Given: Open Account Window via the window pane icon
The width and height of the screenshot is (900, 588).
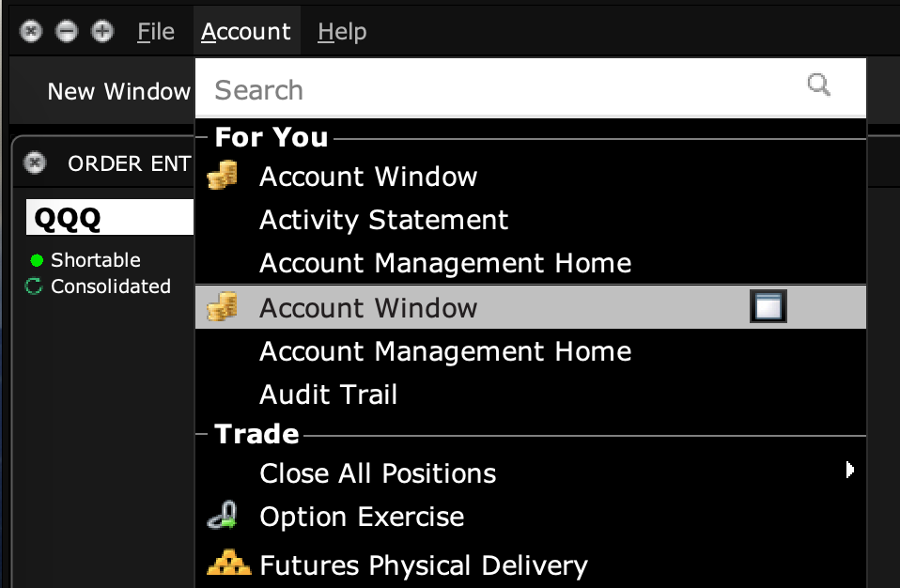Looking at the screenshot, I should point(768,306).
